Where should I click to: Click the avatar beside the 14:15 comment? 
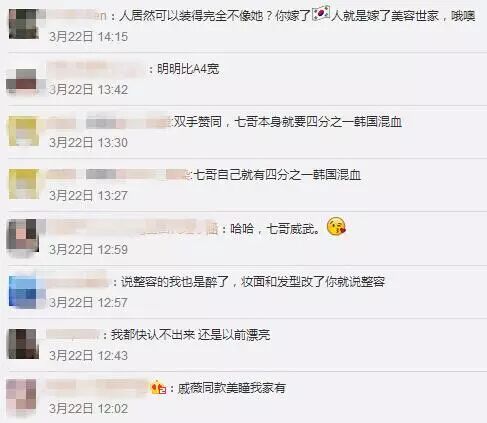[23, 24]
